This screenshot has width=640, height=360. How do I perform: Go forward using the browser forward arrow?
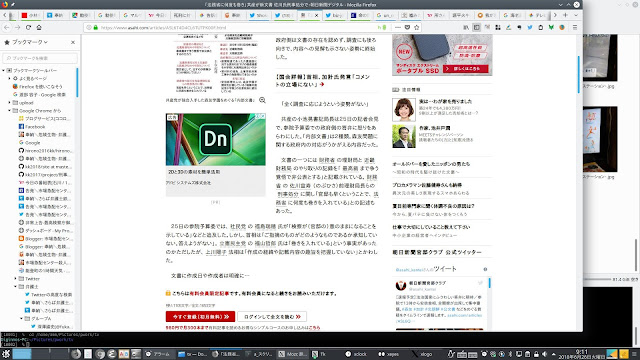pyautogui.click(x=18, y=27)
